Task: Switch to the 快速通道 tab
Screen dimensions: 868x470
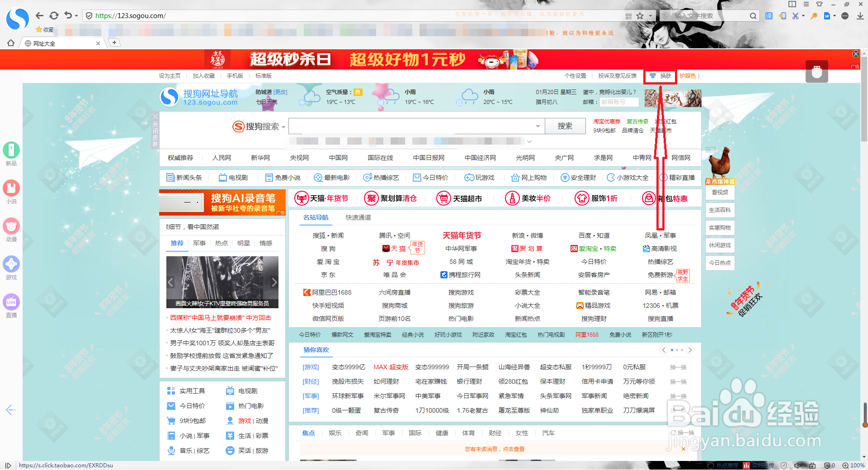Action: click(x=358, y=217)
